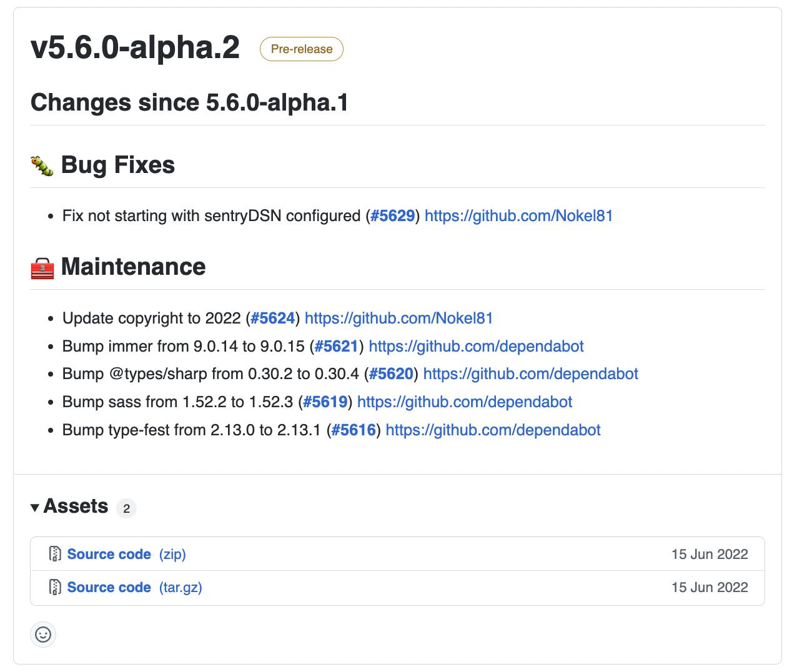Open dependabot link on type-fest line
The width and height of the screenshot is (792, 672).
click(493, 430)
